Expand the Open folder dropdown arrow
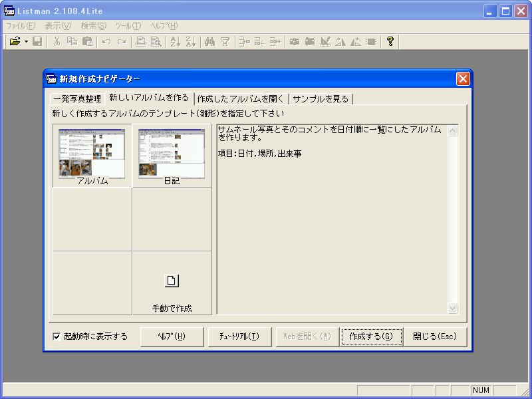Viewport: 532px width, 399px height. [26, 41]
